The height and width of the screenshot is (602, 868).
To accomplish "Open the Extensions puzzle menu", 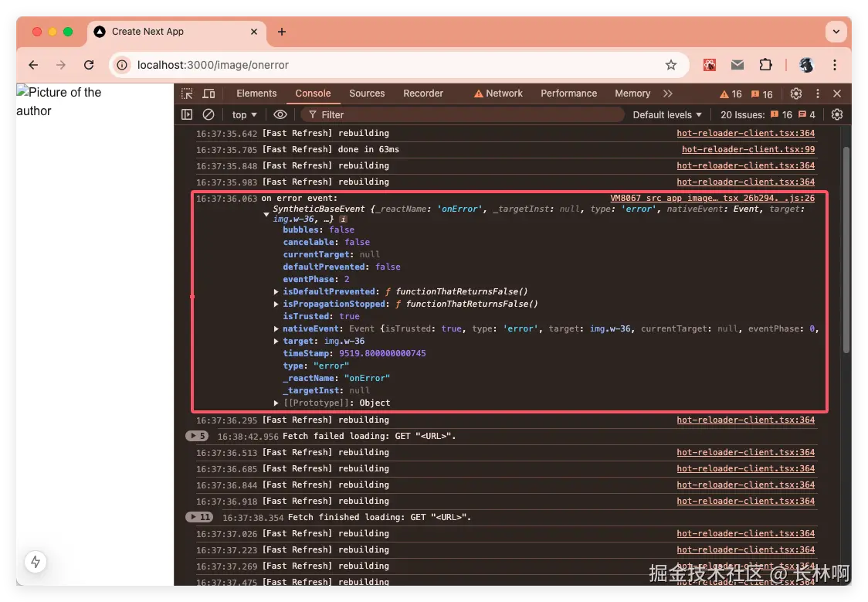I will [765, 65].
